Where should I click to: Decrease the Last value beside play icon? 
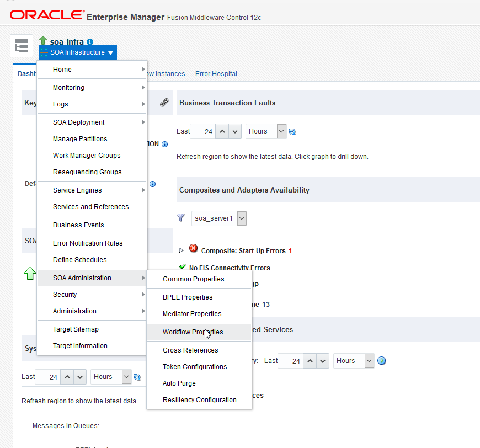pos(323,361)
